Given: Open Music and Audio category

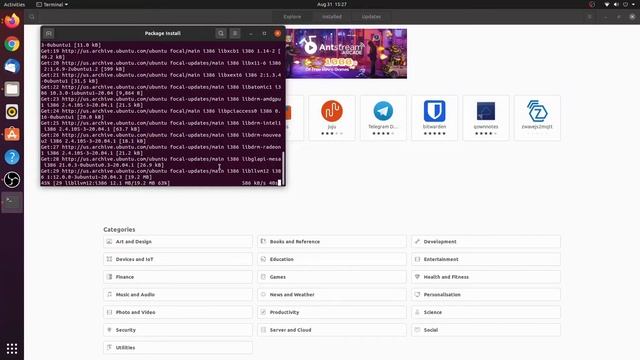Looking at the screenshot, I should (x=178, y=295).
